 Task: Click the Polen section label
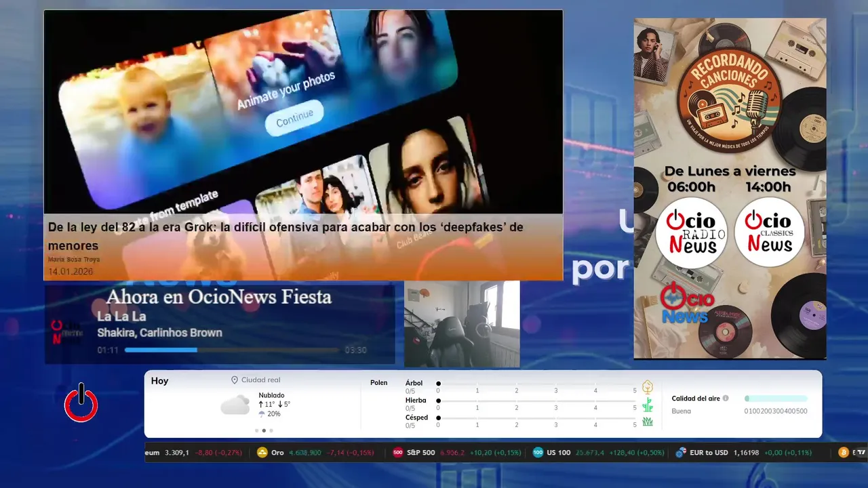[378, 383]
